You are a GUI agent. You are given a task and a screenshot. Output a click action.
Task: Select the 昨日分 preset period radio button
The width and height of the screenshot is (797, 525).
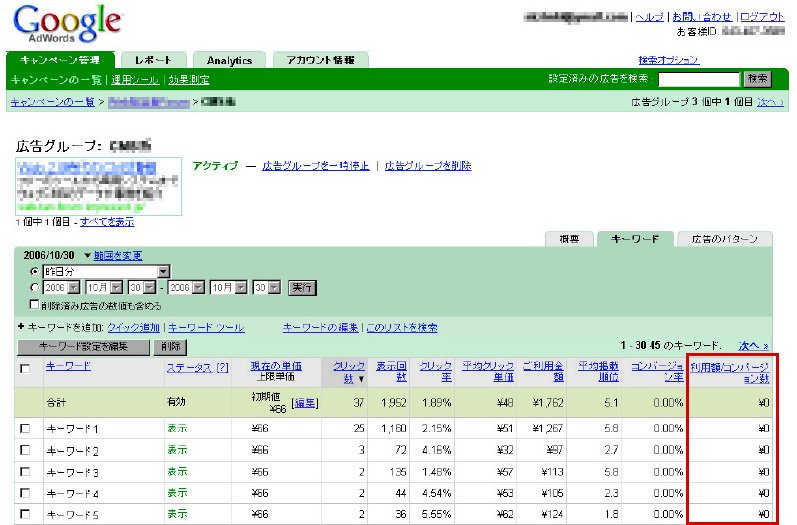click(x=35, y=271)
